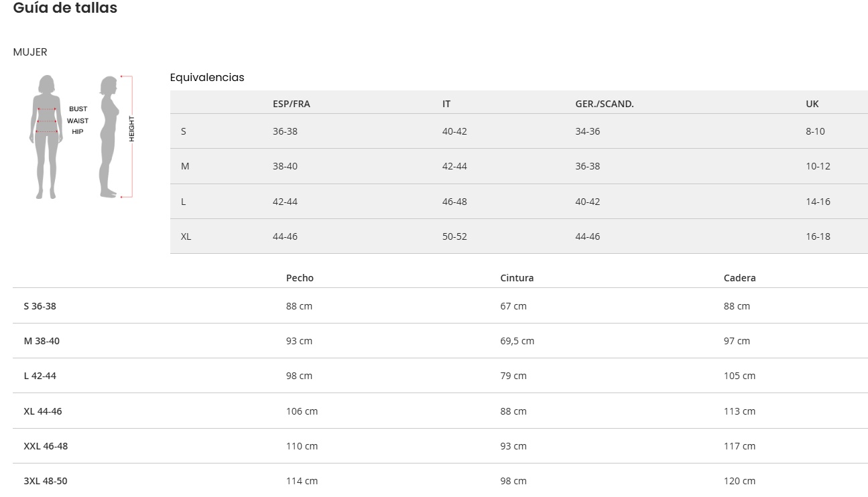Click the 3XL 48-50 size row label
Image resolution: width=868 pixels, height=497 pixels.
pos(46,481)
